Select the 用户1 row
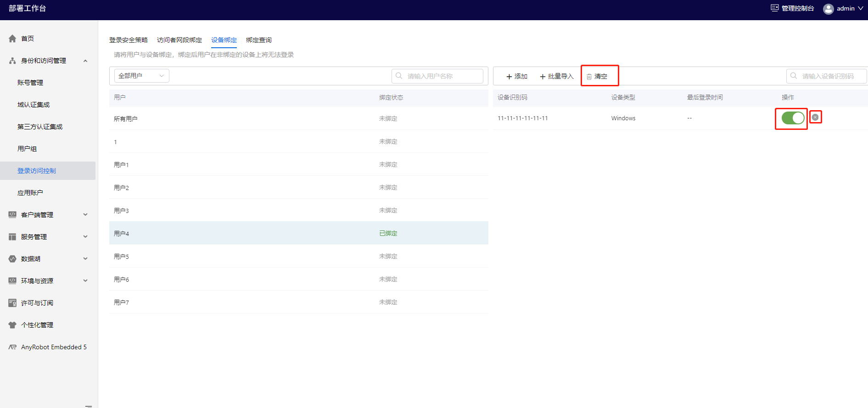Viewport: 868px width, 408px height. [299, 164]
